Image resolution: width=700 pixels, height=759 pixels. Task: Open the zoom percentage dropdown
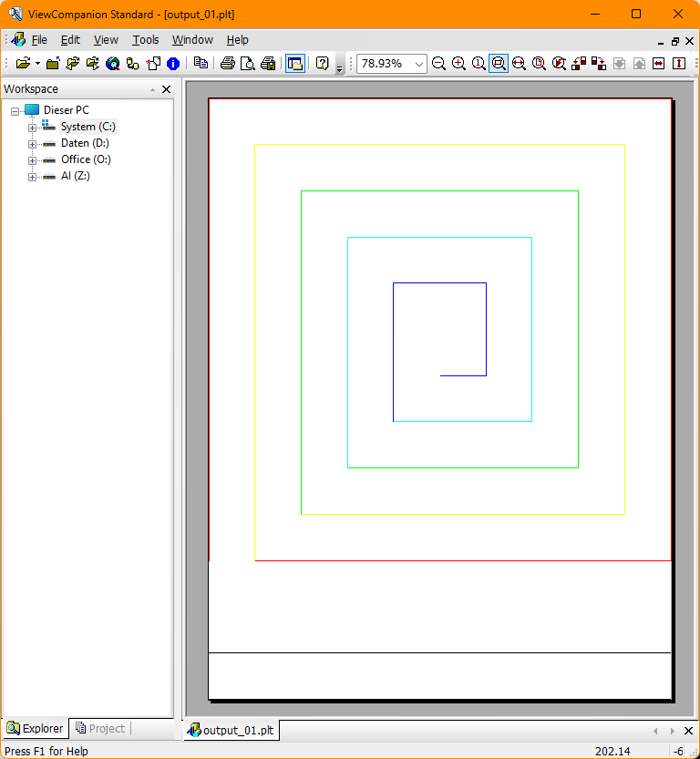(x=419, y=64)
